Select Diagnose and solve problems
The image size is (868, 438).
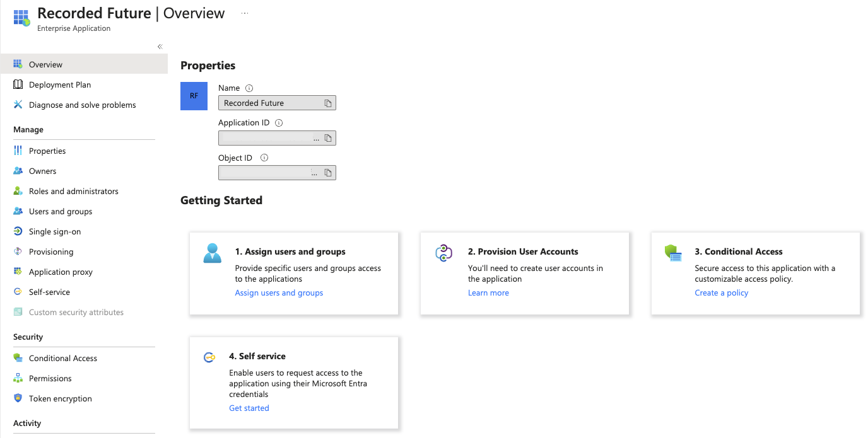pos(82,105)
